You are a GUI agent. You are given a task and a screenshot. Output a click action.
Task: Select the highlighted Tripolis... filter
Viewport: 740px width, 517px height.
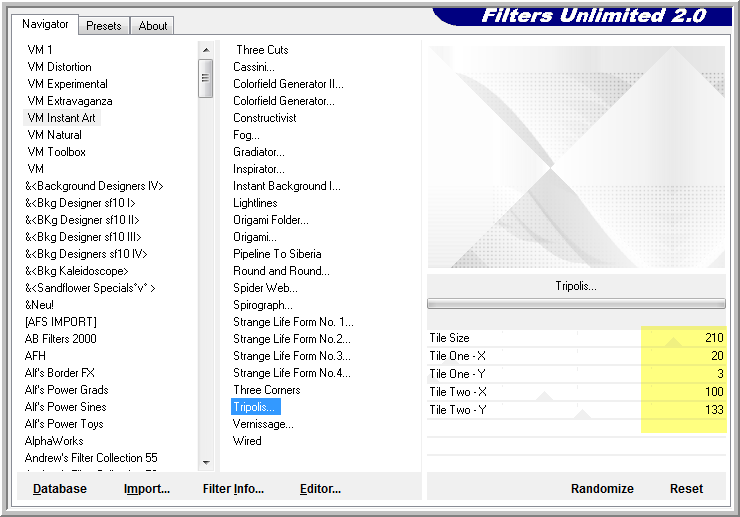(256, 407)
